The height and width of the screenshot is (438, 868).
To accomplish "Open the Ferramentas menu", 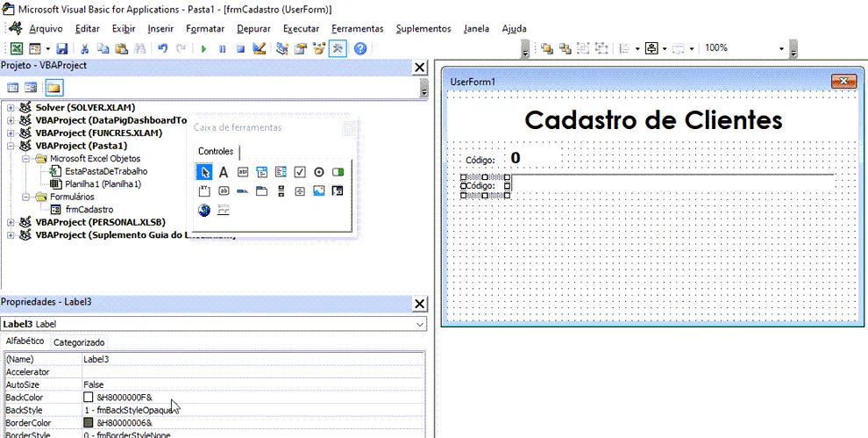I will 357,29.
